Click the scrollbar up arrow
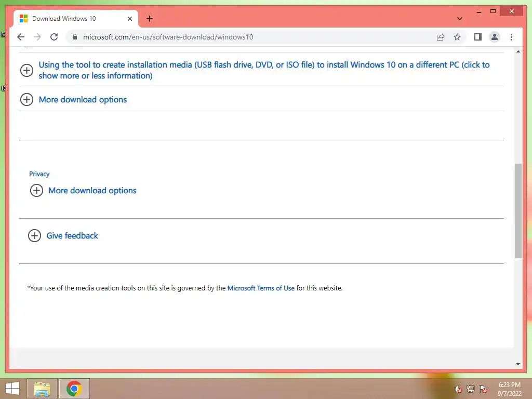 click(518, 51)
